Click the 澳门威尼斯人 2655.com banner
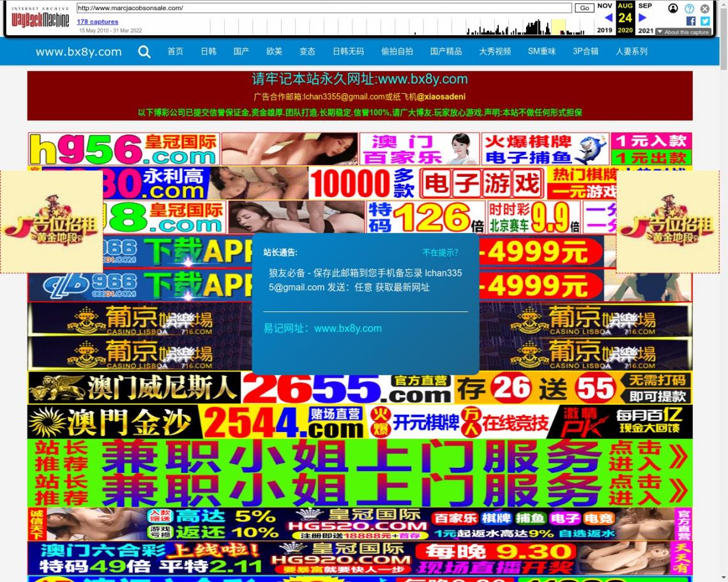 point(360,388)
